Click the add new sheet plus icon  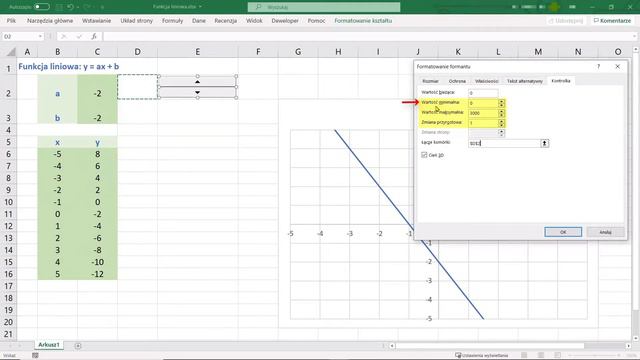pos(78,346)
